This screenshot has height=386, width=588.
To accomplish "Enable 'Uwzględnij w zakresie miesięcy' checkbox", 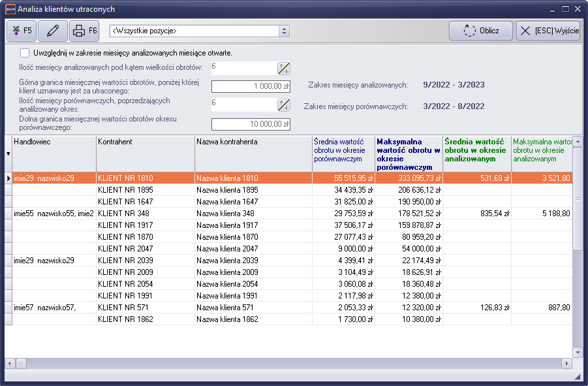I will coord(25,53).
